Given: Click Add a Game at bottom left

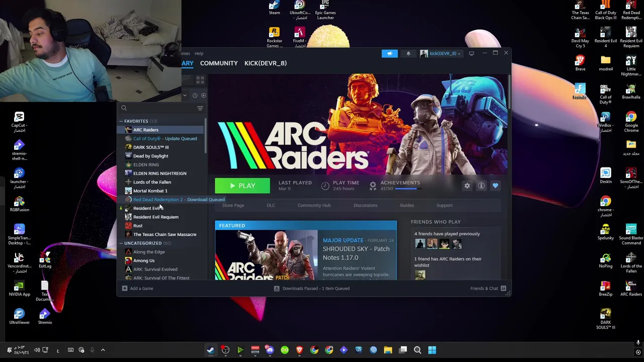Looking at the screenshot, I should [x=137, y=289].
